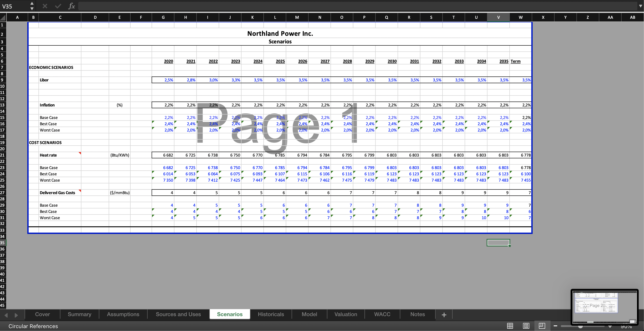Click the Name Box showing V35
644x331 pixels.
(15, 6)
